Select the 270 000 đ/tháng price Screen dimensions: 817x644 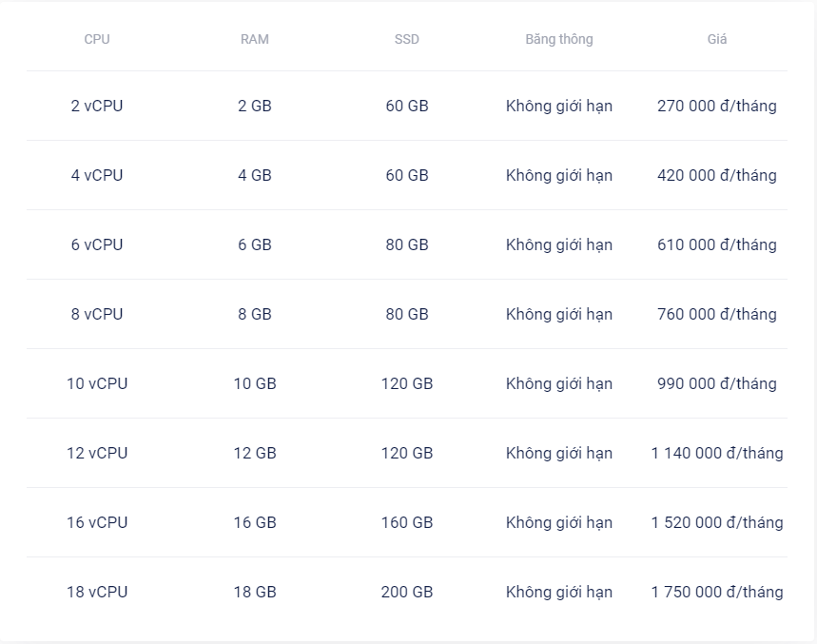tap(717, 106)
